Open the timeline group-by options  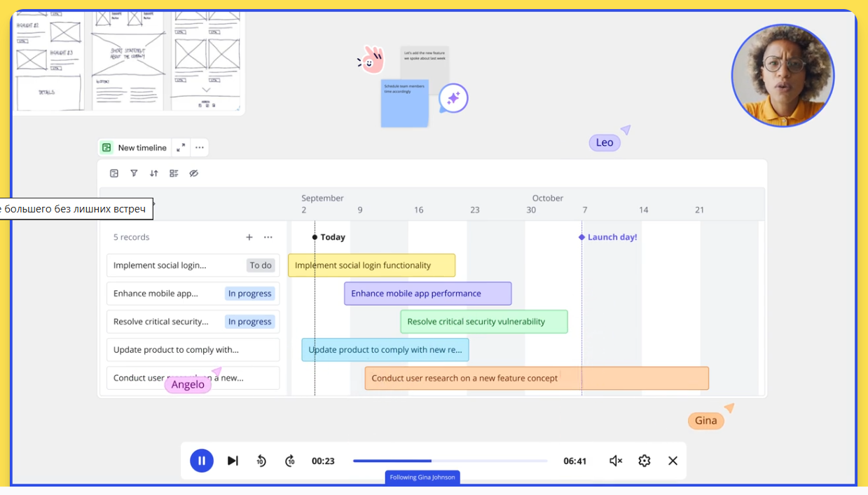pos(174,173)
